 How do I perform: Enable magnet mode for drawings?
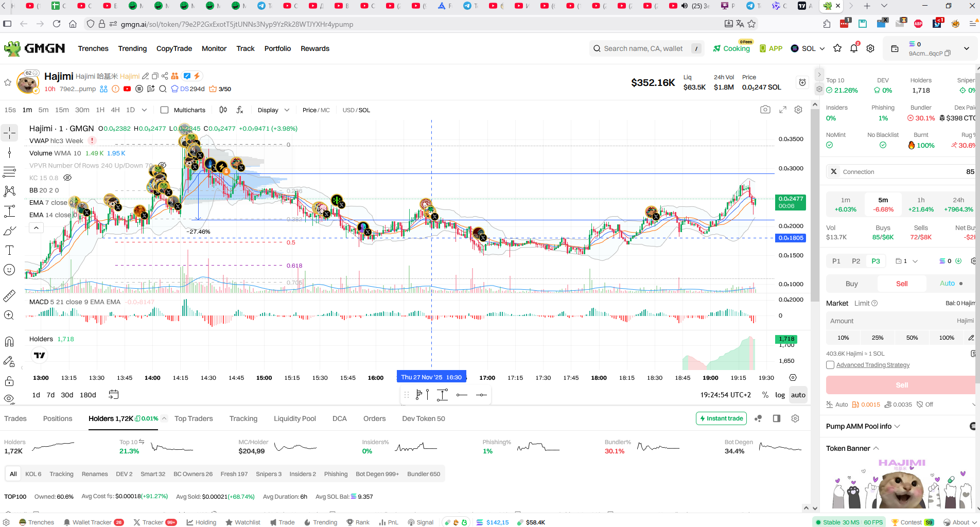9,341
